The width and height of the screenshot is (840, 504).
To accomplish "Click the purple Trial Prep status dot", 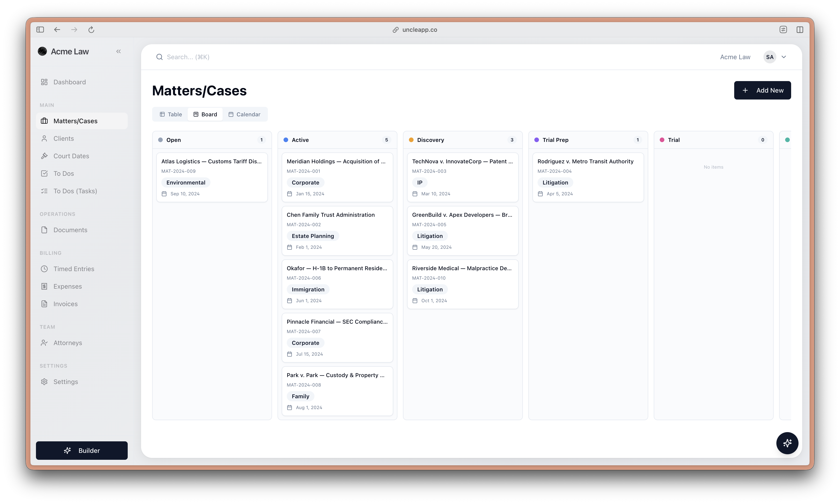I will pos(537,140).
